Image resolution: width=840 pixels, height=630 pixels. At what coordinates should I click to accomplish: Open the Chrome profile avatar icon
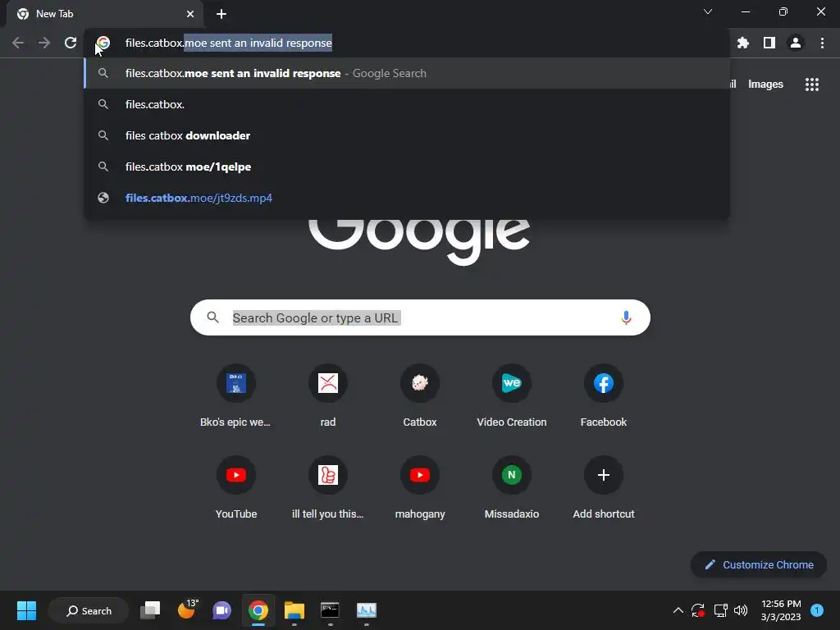[x=796, y=43]
